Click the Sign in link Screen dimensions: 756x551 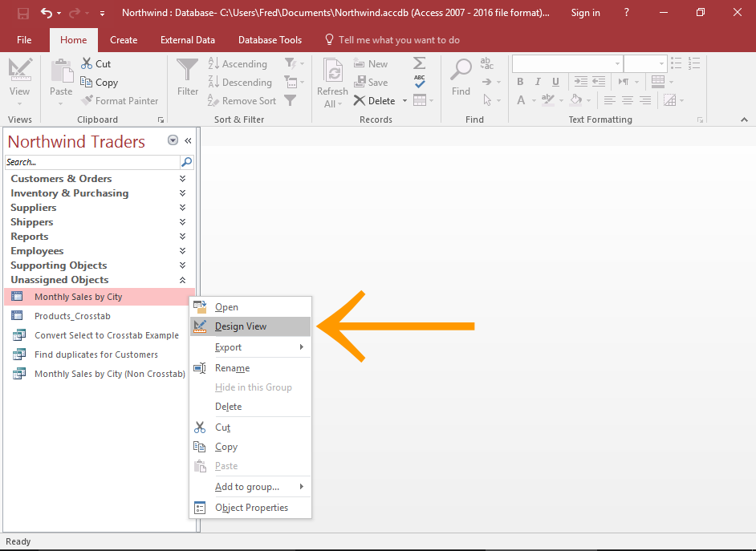(x=585, y=12)
